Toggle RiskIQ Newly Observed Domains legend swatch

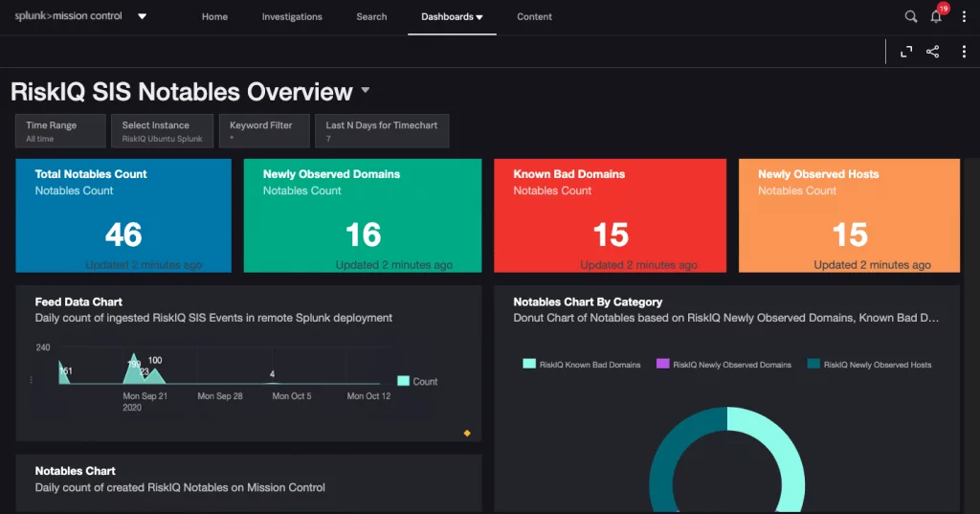click(x=662, y=364)
